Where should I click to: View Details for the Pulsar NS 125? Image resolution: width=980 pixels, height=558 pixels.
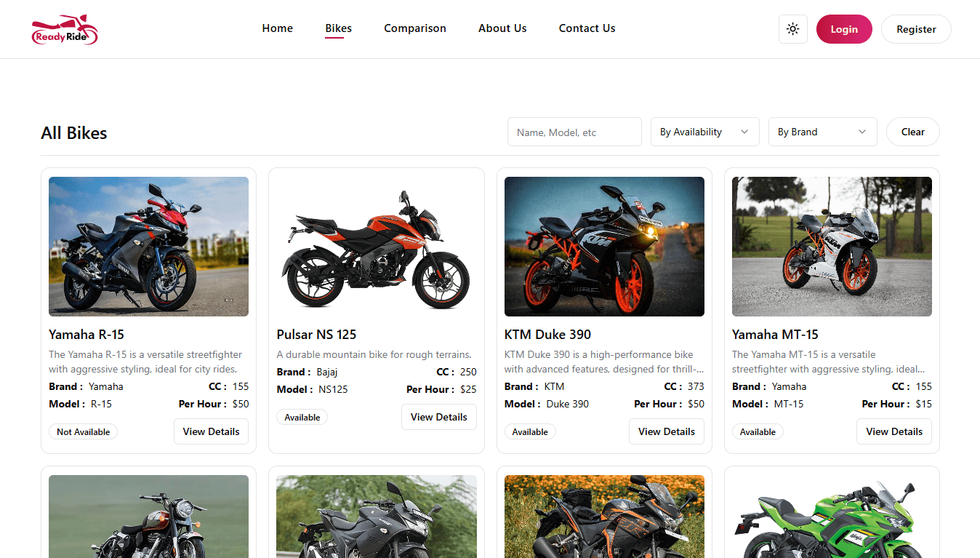(438, 417)
